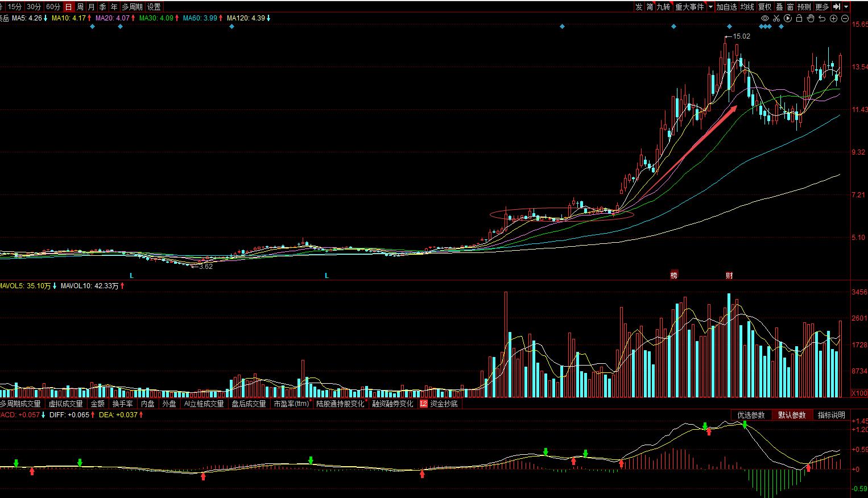Switch to 默认参数 default parameters

tap(792, 415)
